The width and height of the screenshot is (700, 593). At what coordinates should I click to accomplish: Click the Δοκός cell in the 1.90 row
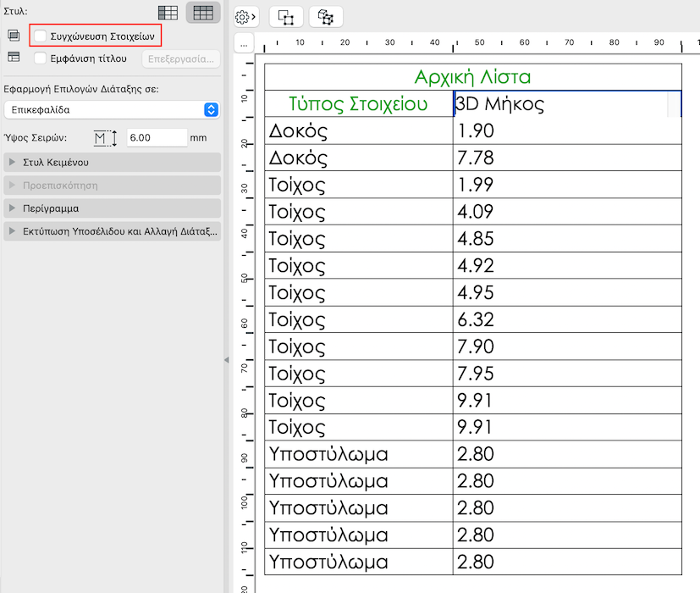pyautogui.click(x=359, y=130)
